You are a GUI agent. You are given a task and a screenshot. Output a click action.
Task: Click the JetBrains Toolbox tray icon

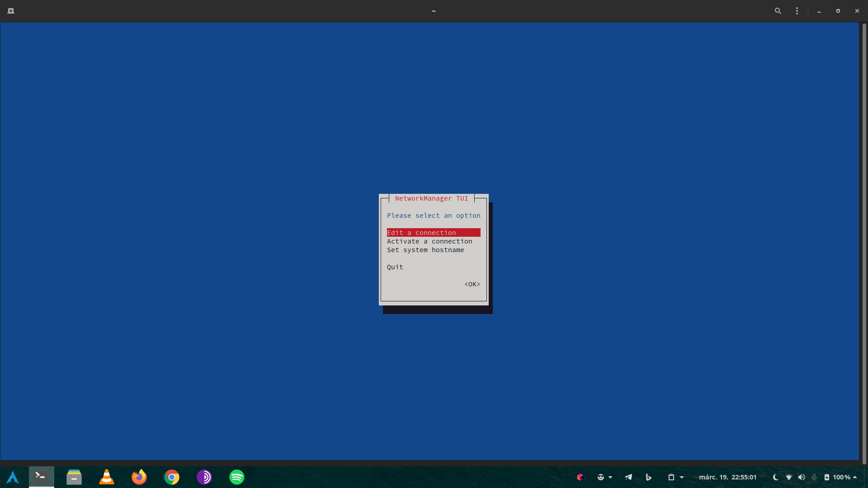580,477
